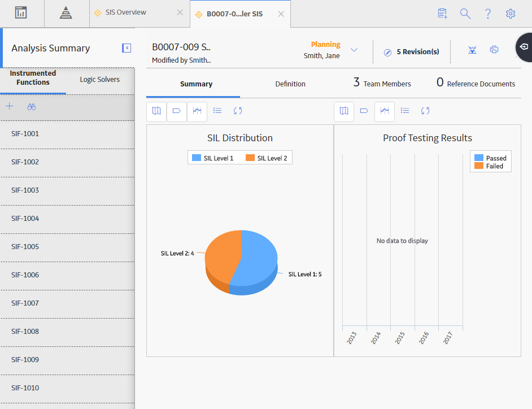
Task: Expand the Planning state dropdown chevron
Action: (x=354, y=50)
